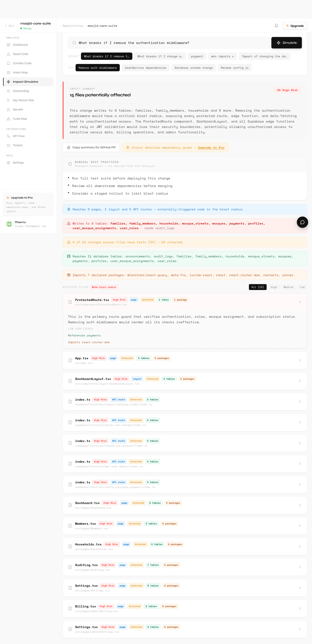Try the 'Database schema change' suggestion

(194, 68)
